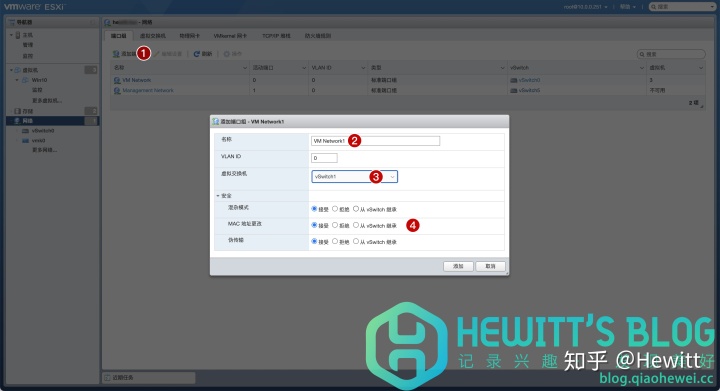Collapse the Host (主机) tree node
Image resolution: width=720 pixels, height=391 pixels.
(x=11, y=35)
